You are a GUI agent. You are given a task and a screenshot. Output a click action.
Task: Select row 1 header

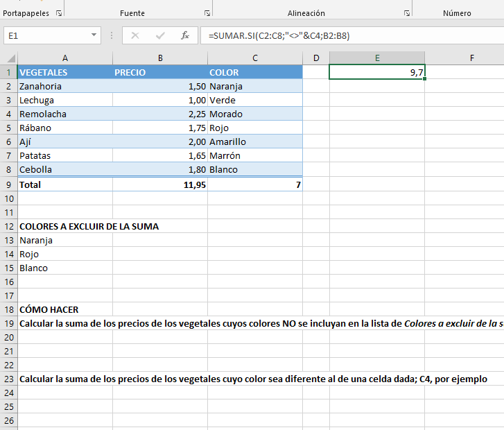coord(9,72)
